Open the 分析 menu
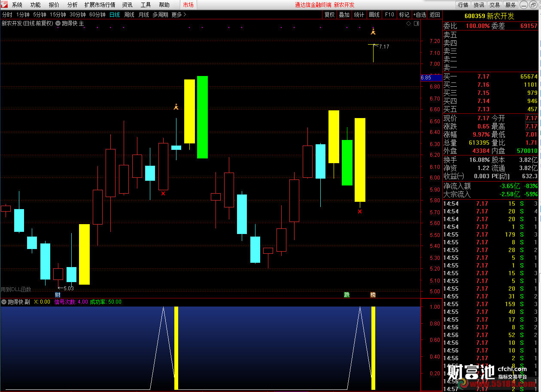 click(73, 5)
